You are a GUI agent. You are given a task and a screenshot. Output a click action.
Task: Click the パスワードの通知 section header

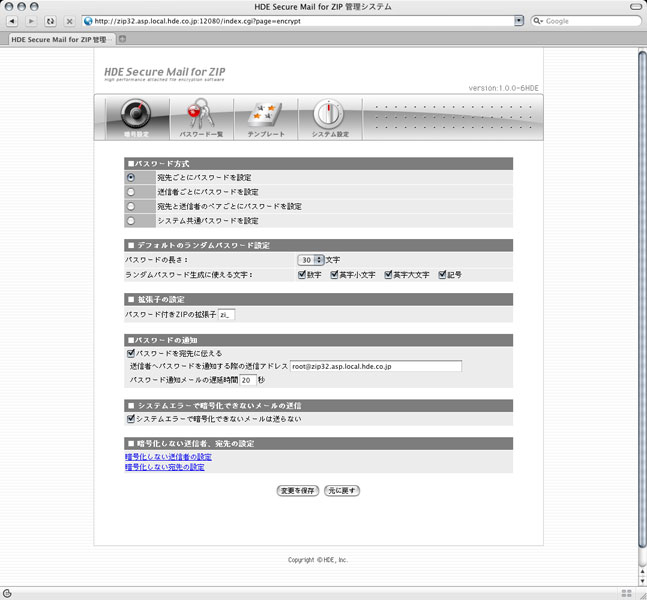click(319, 340)
